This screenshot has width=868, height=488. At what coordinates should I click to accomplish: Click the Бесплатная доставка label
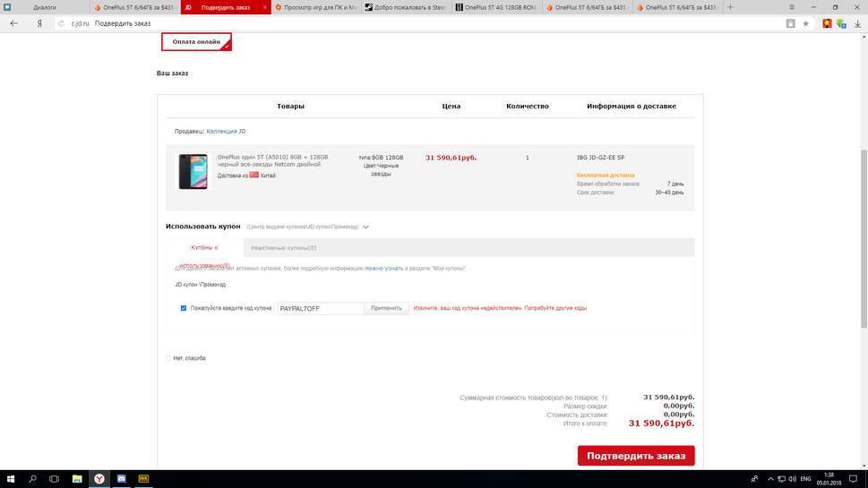pos(606,175)
